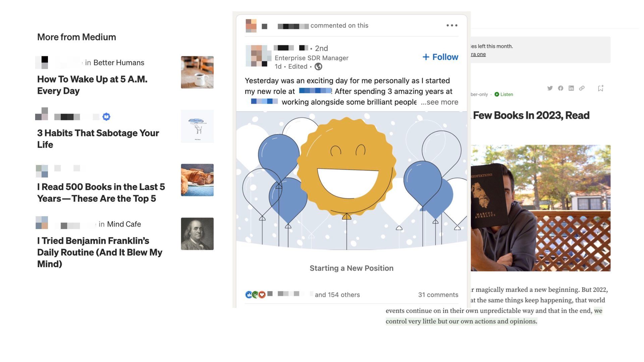Viewport: 644px width, 362px height.
Task: Share article via Facebook icon
Action: tap(560, 88)
